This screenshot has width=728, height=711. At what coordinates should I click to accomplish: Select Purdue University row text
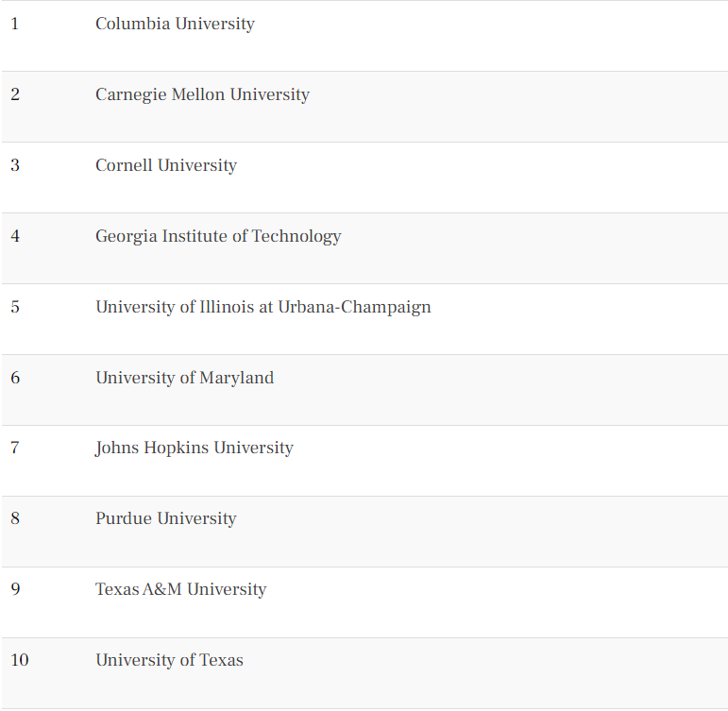(x=165, y=518)
